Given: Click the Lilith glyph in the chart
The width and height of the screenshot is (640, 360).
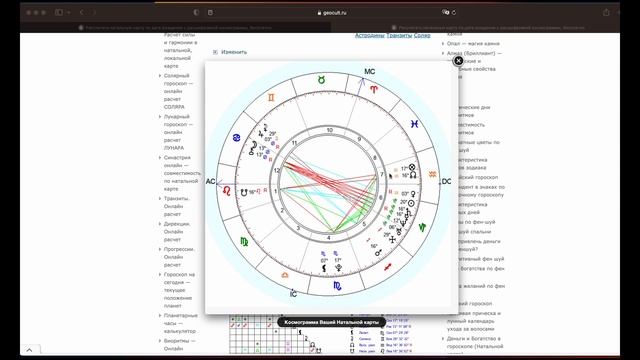Looking at the screenshot, I should click(324, 268).
